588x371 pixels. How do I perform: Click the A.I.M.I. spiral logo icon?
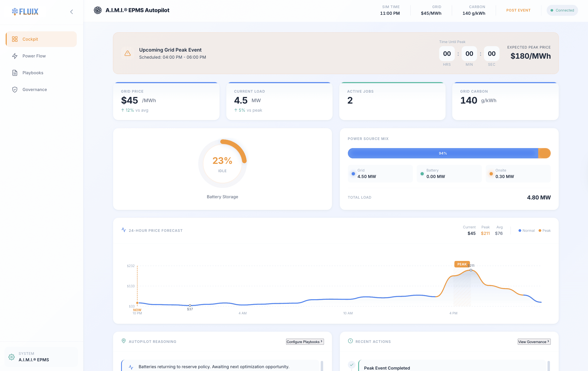pyautogui.click(x=98, y=10)
